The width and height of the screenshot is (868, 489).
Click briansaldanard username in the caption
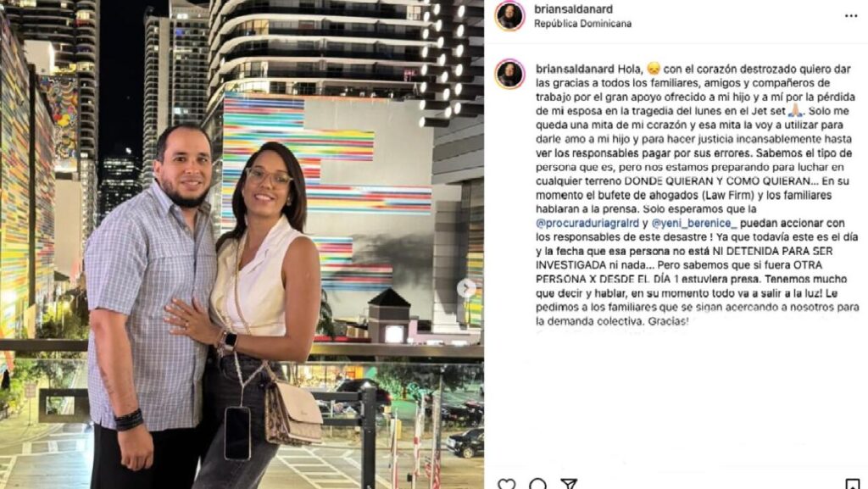coord(576,69)
